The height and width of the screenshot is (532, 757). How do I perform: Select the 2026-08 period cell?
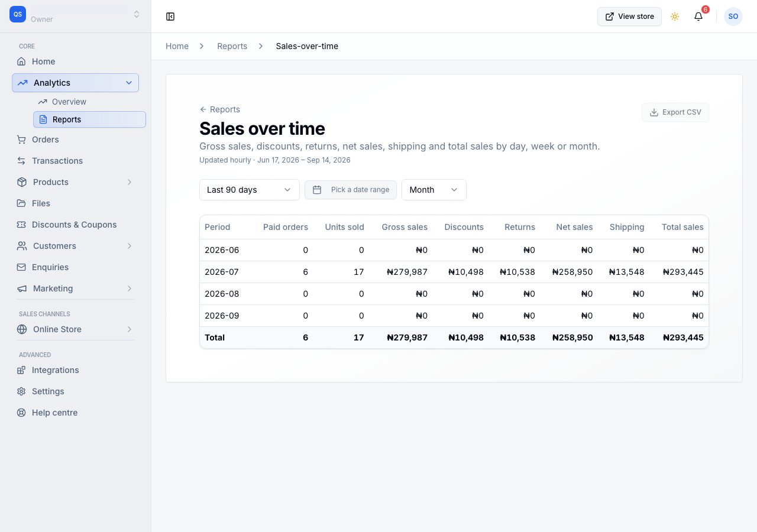point(222,294)
